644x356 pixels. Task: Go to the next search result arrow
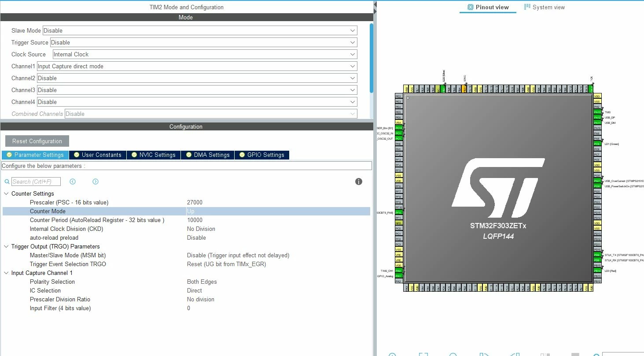96,182
